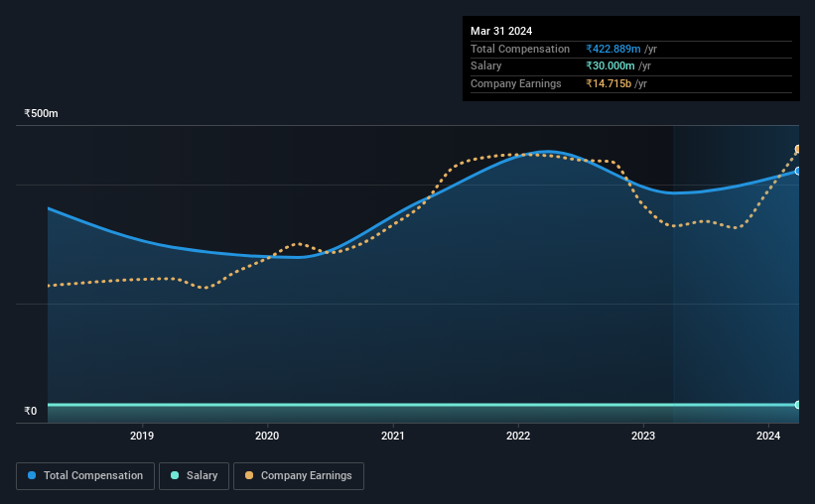Click the Salary tooltip row label
815x504 pixels.
coord(486,66)
